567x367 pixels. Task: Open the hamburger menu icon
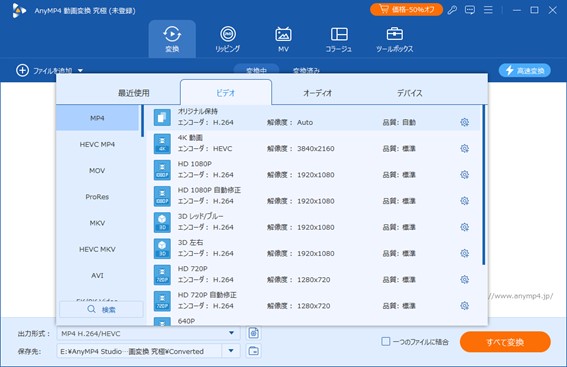pos(488,10)
